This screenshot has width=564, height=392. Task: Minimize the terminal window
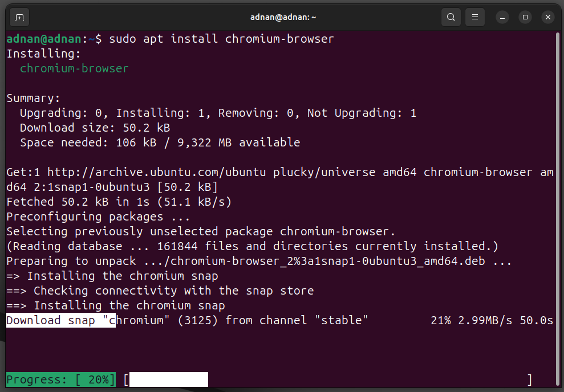[502, 17]
